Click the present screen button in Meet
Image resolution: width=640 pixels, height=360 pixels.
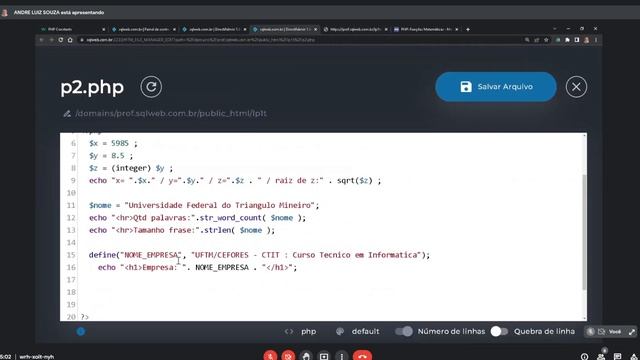tap(324, 356)
